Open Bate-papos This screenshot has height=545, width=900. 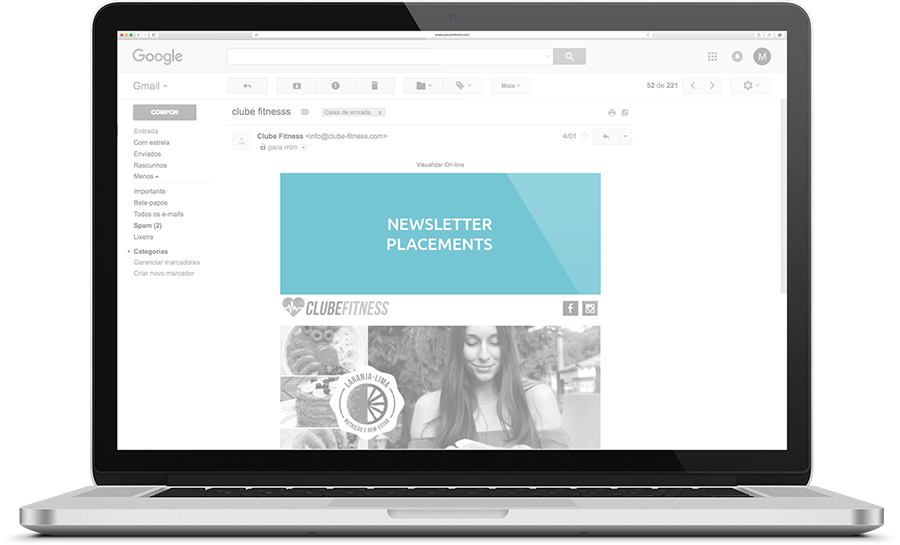pyautogui.click(x=150, y=203)
